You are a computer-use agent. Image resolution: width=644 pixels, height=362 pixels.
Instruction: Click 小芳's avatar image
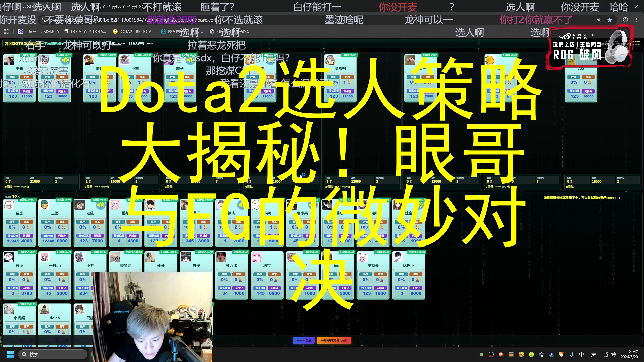click(x=79, y=257)
